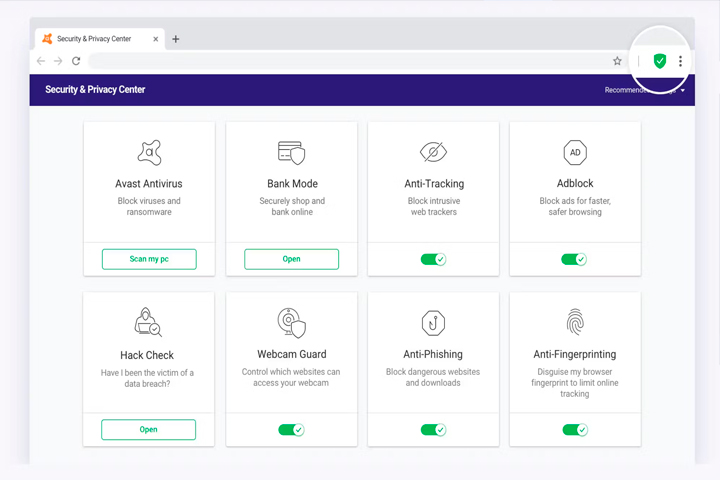Click 'Disguise my browser fingerprint' description
Screen dimensions: 720x480
(x=575, y=383)
